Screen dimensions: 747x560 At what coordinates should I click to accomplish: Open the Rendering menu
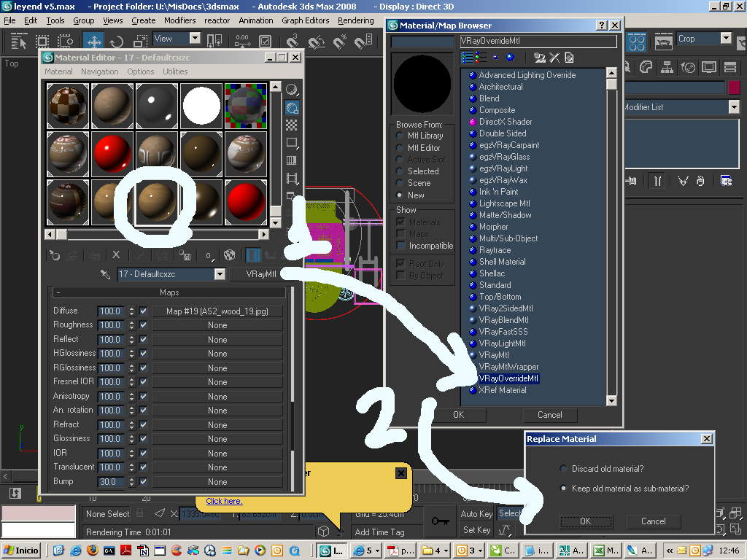356,20
